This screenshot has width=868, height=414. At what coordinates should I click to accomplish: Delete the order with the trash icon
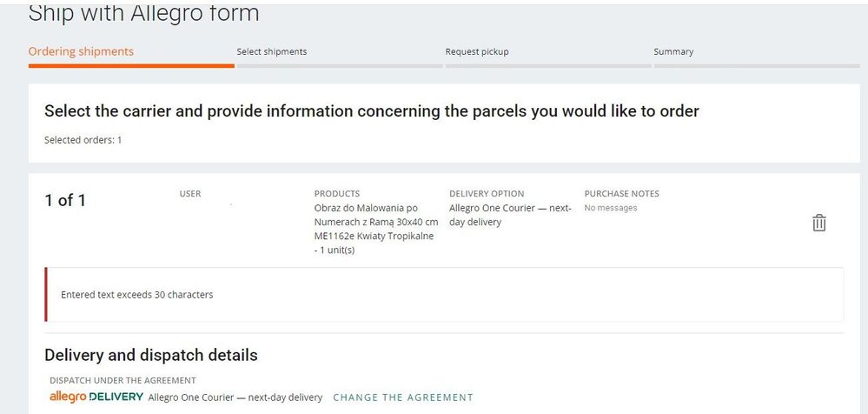818,223
